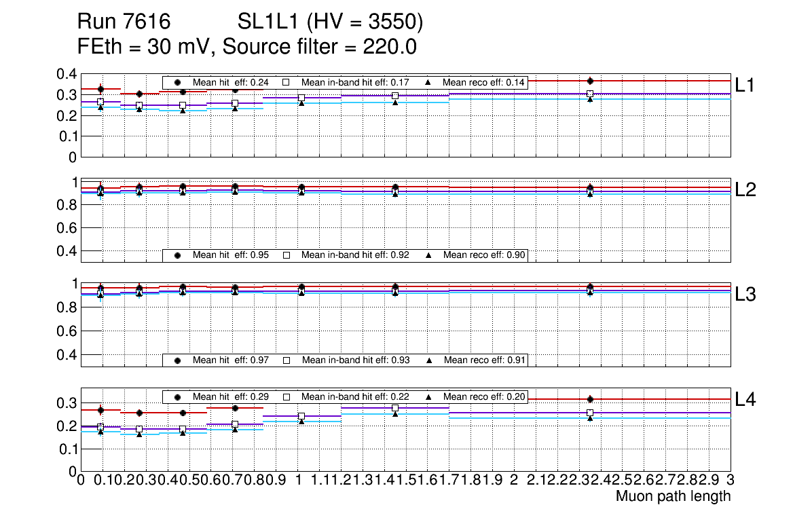
Task: Click the filled circle marker in L1 legend
Action: coord(178,83)
